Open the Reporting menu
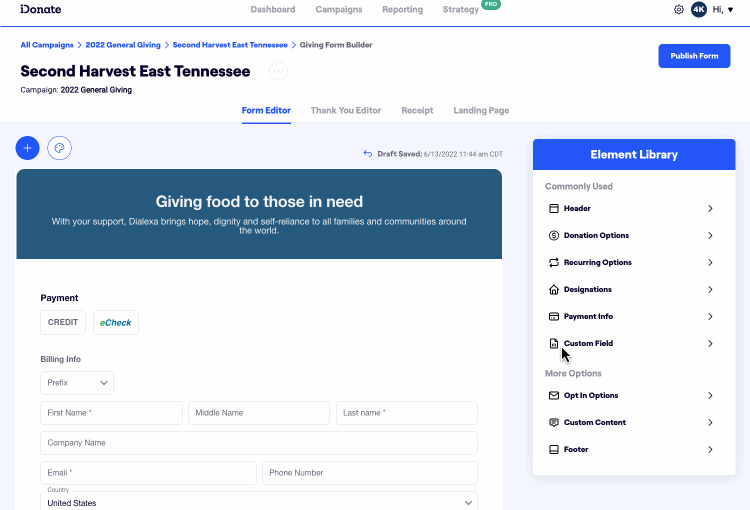The width and height of the screenshot is (750, 510). pyautogui.click(x=402, y=10)
